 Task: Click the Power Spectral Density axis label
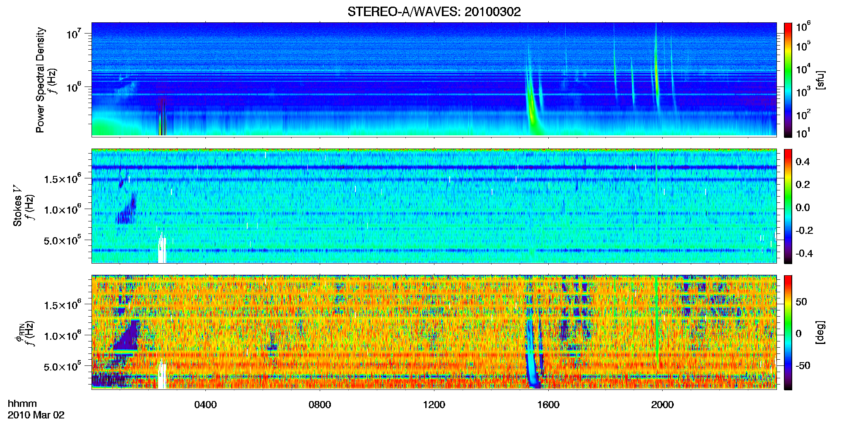[x=40, y=80]
